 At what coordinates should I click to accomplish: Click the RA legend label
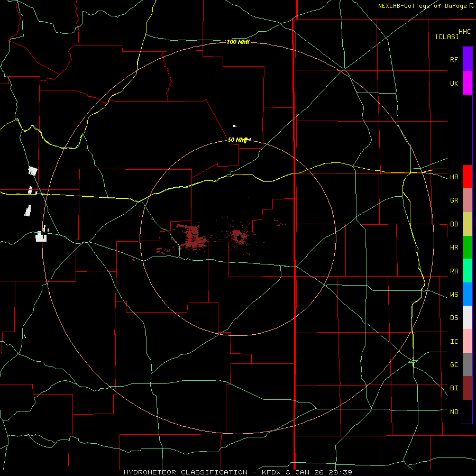coord(454,271)
